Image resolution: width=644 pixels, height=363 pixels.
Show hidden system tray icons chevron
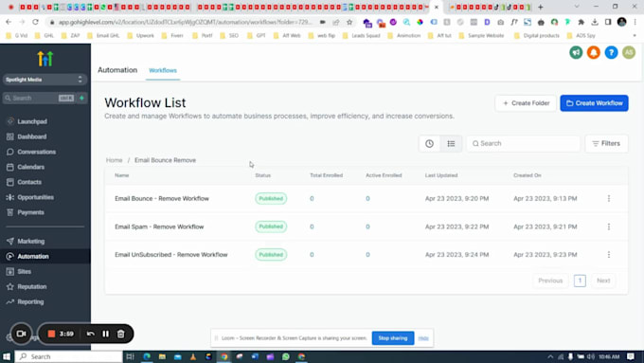(550, 356)
